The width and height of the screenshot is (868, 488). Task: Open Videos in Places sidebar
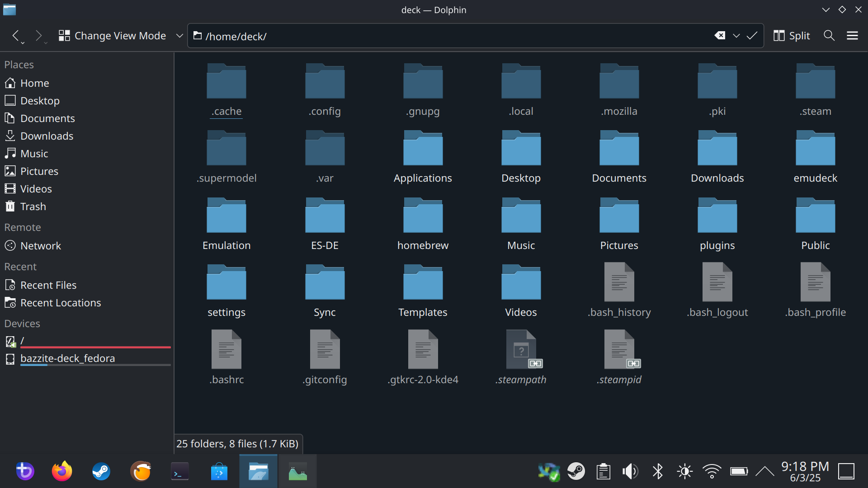(87, 189)
